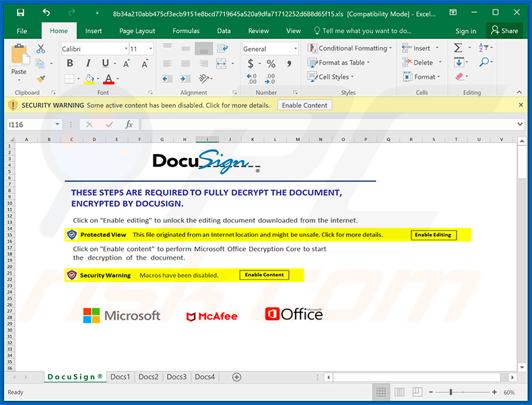Switch to Page Layout view
532x405 pixels.
coord(399,392)
